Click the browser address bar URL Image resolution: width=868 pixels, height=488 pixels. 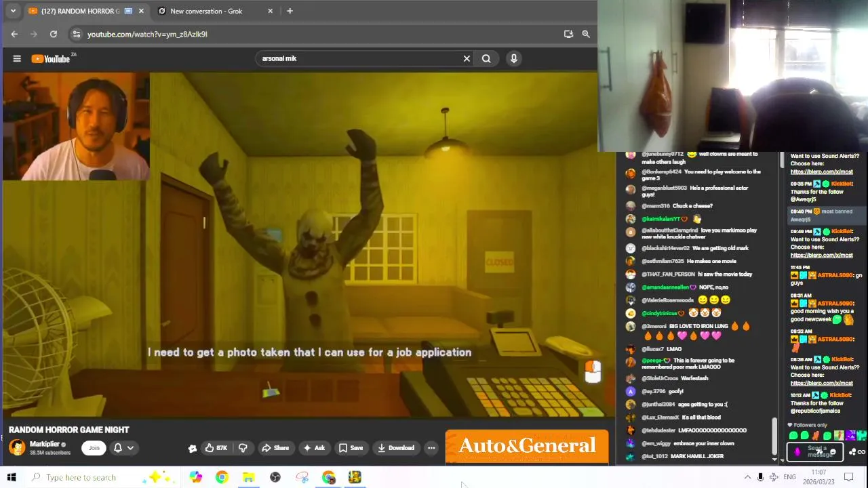click(x=147, y=34)
